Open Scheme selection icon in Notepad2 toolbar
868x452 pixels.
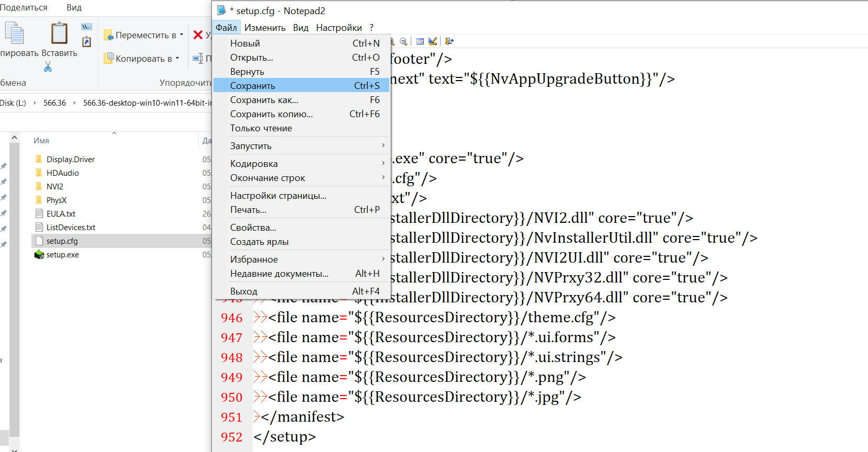(420, 41)
